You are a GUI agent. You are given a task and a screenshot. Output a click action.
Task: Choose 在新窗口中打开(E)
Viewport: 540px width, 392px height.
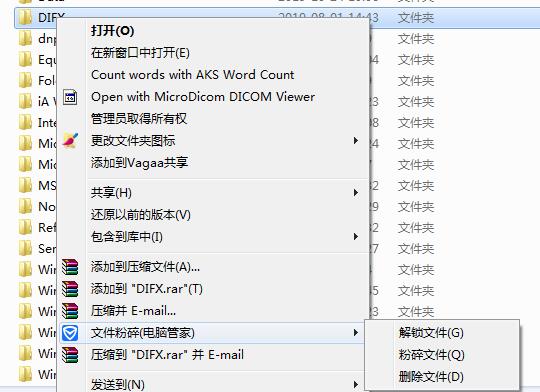140,53
